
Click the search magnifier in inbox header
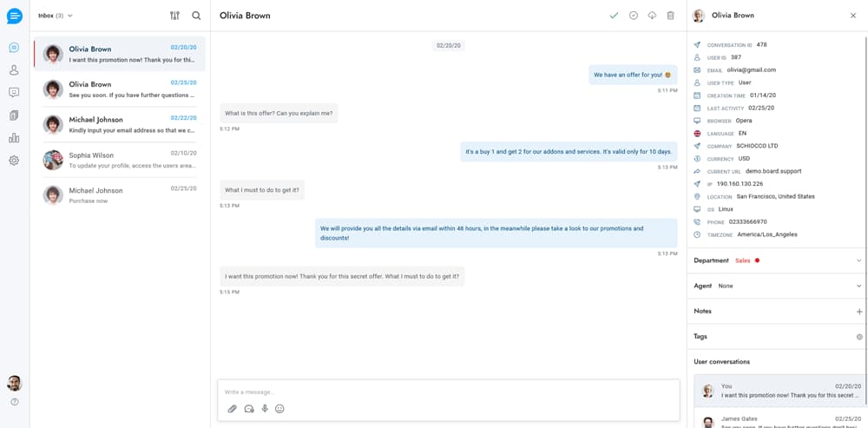click(x=196, y=16)
